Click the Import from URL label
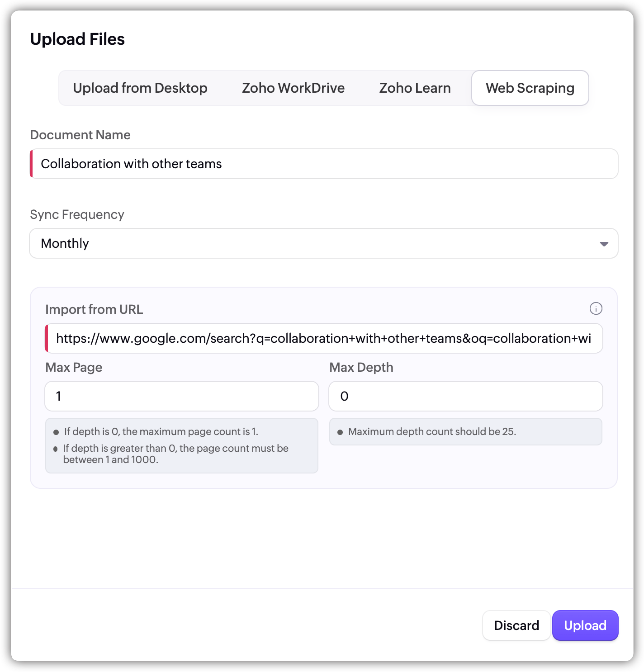 (x=94, y=309)
